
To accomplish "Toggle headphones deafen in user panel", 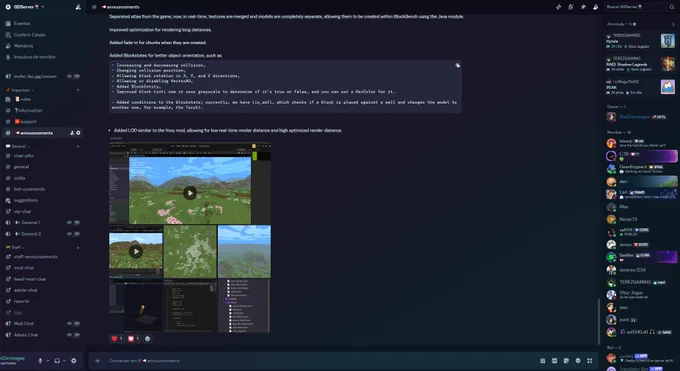I will [x=57, y=361].
